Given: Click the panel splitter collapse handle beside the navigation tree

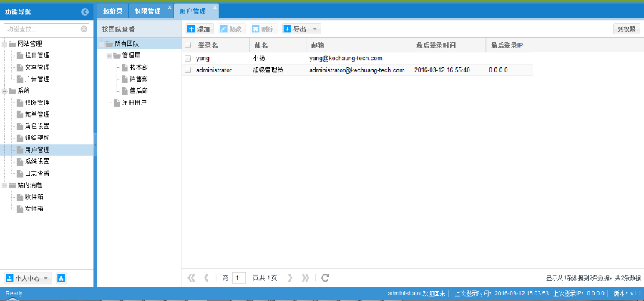Looking at the screenshot, I should [x=95, y=145].
